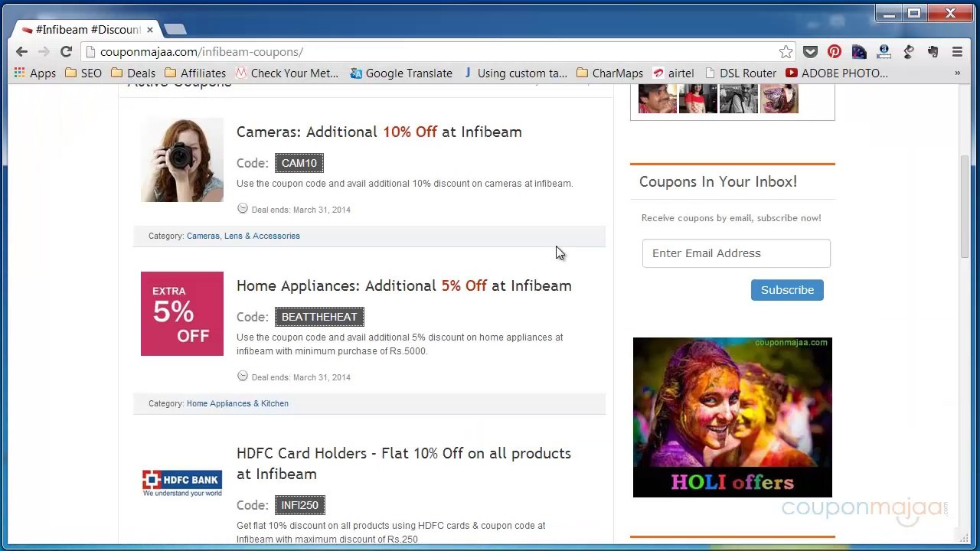The image size is (980, 551).
Task: Expand the Affiliates bookmarks folder
Action: click(195, 73)
